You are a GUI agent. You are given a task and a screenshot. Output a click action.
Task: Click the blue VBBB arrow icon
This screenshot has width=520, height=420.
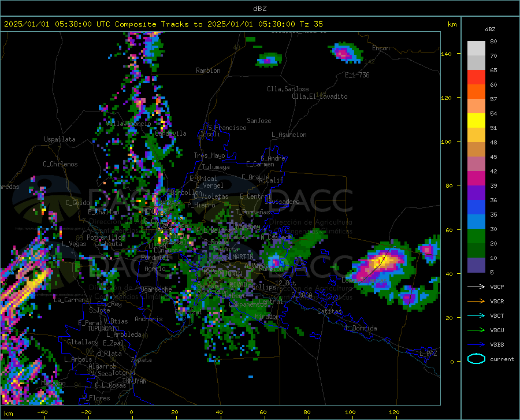476,344
